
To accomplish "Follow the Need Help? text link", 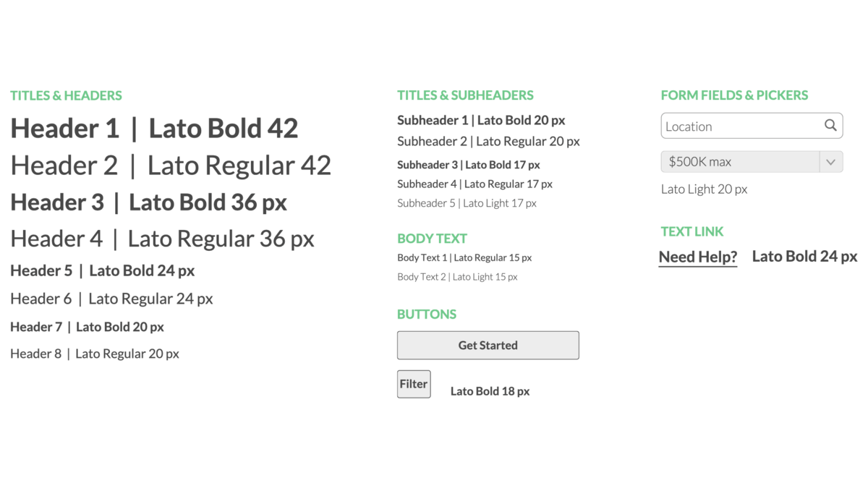I will point(698,257).
